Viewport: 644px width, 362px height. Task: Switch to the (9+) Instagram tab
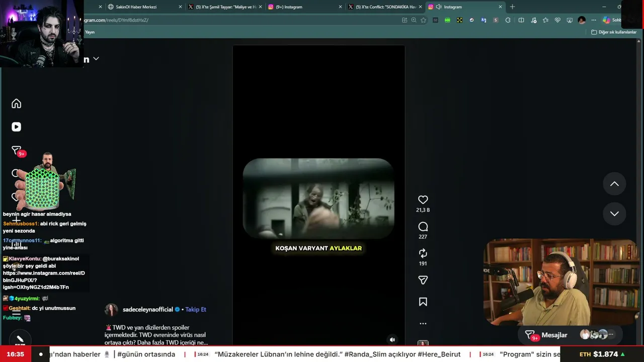(305, 7)
